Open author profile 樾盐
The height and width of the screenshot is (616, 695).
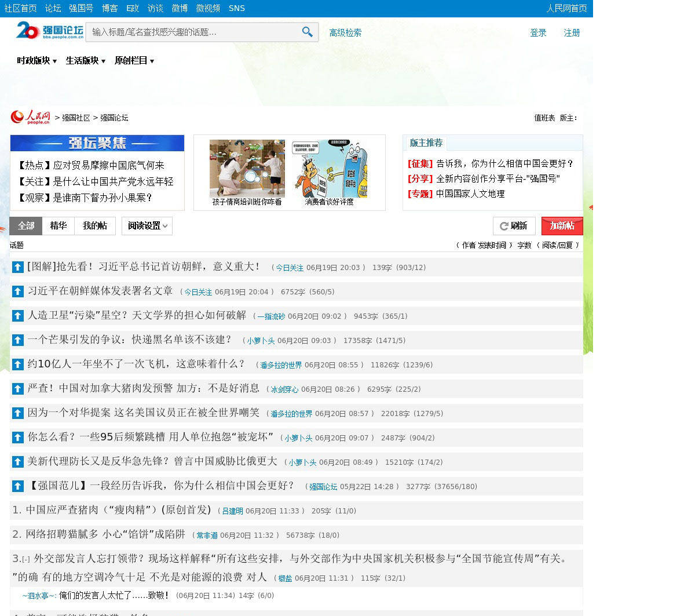285,578
